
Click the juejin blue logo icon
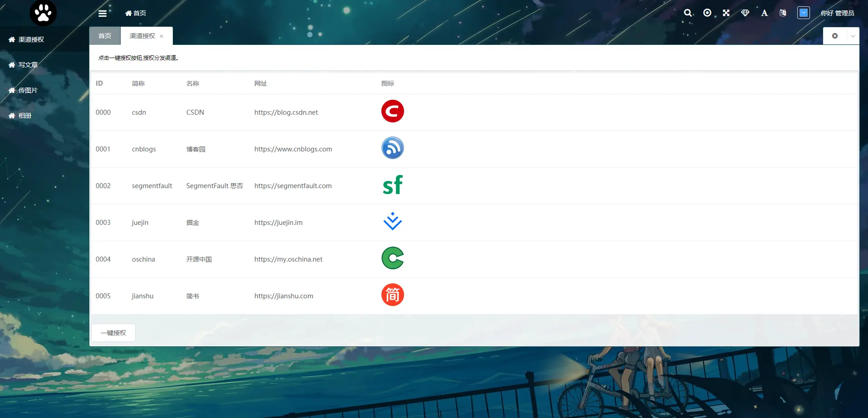click(393, 221)
